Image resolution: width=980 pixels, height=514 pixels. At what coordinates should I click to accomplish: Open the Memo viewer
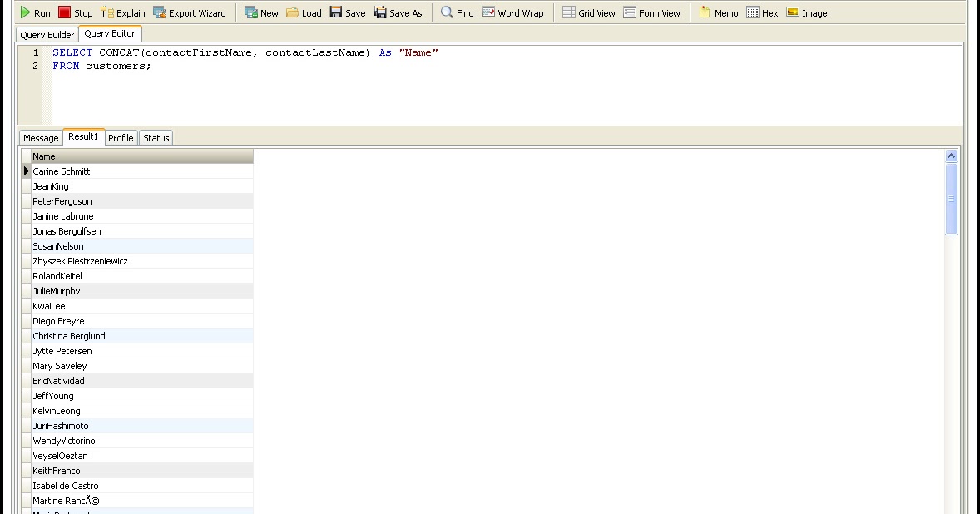pos(717,12)
